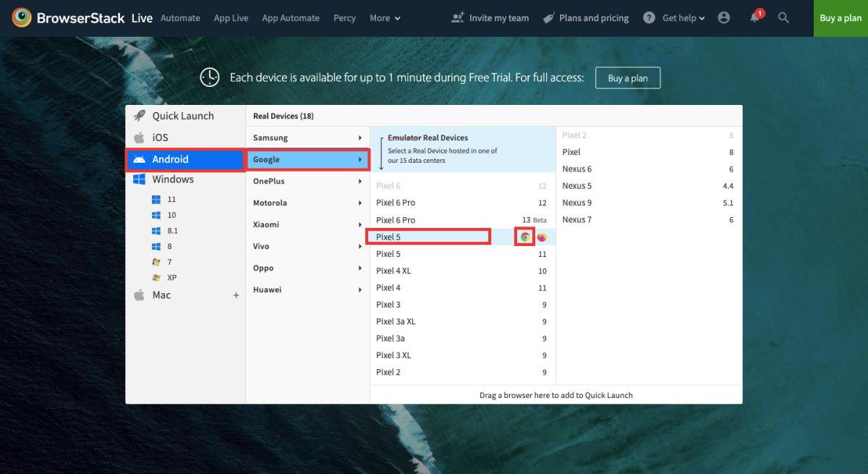The image size is (868, 474).
Task: Click the search magnifier icon
Action: click(783, 17)
